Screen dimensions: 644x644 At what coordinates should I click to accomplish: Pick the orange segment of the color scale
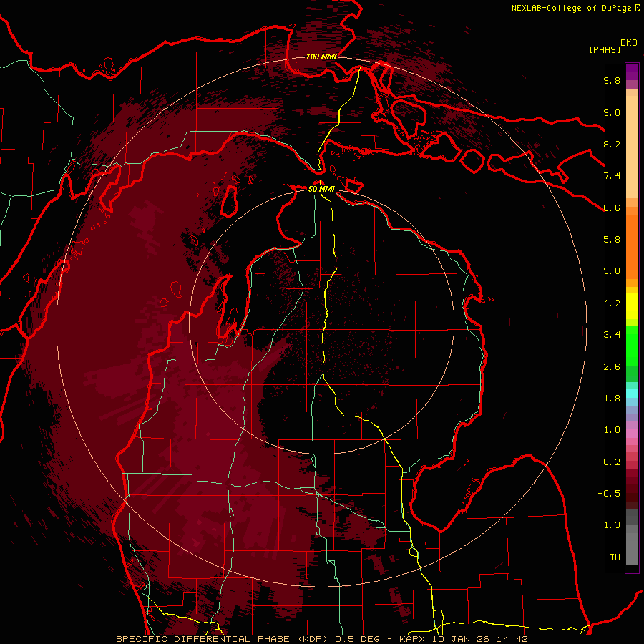pos(632,246)
